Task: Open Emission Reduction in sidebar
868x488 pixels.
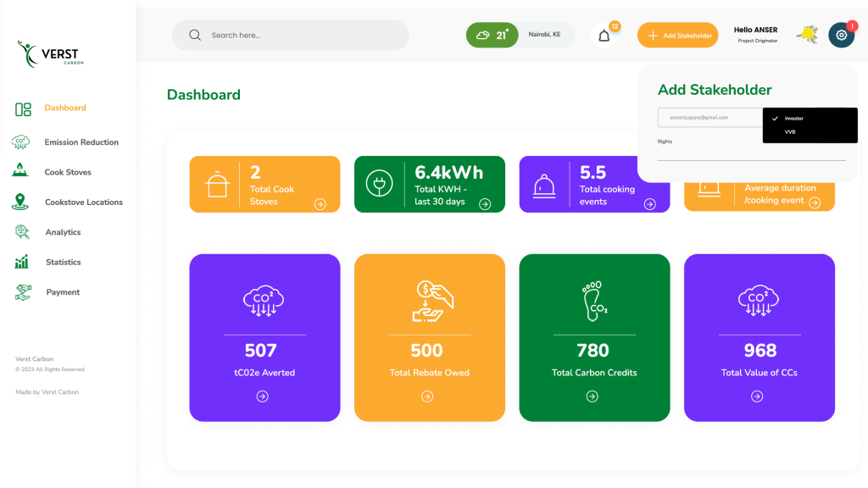Action: pos(81,142)
